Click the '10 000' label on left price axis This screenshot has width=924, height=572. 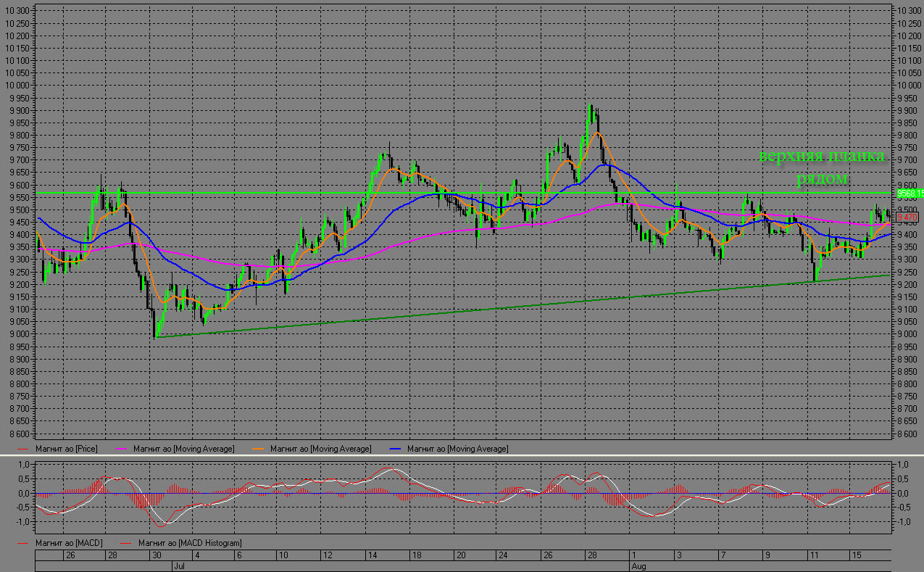(18, 86)
